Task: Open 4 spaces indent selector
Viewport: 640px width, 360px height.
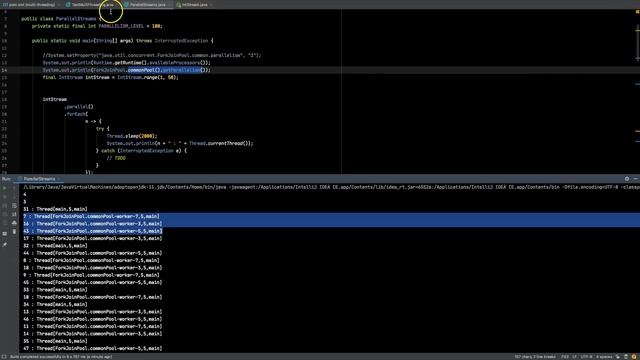Action: pos(604,357)
